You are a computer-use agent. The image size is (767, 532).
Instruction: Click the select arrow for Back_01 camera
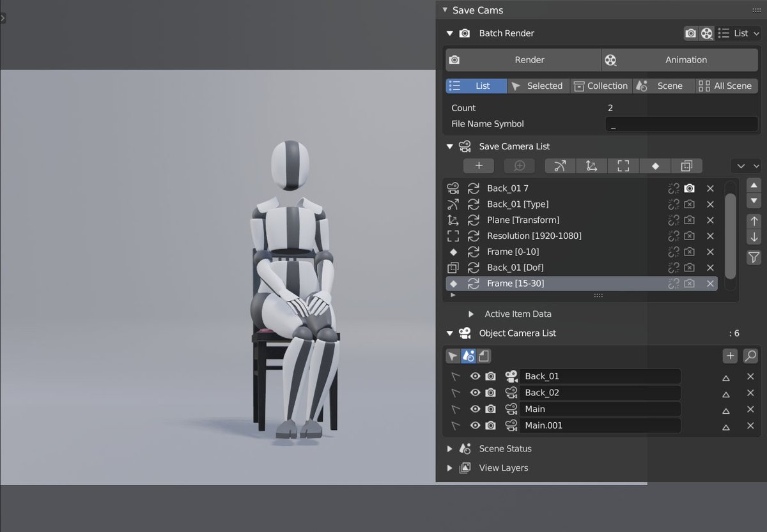click(x=456, y=376)
